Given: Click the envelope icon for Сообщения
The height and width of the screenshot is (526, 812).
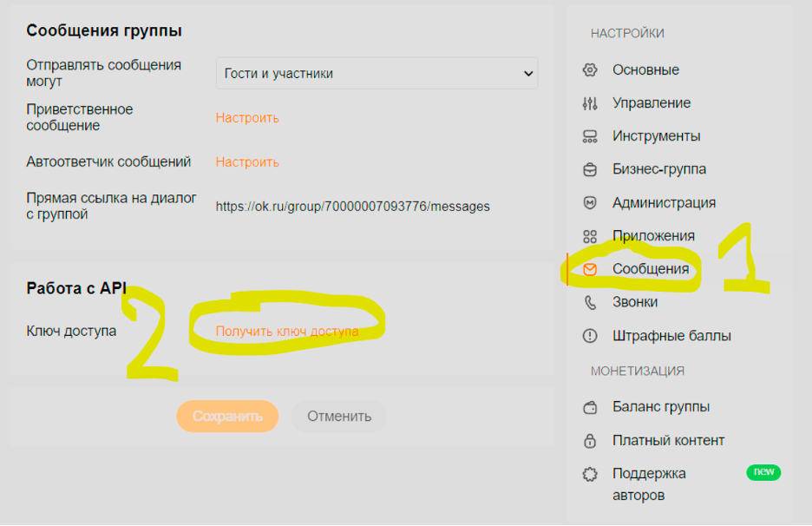Looking at the screenshot, I should tap(590, 269).
